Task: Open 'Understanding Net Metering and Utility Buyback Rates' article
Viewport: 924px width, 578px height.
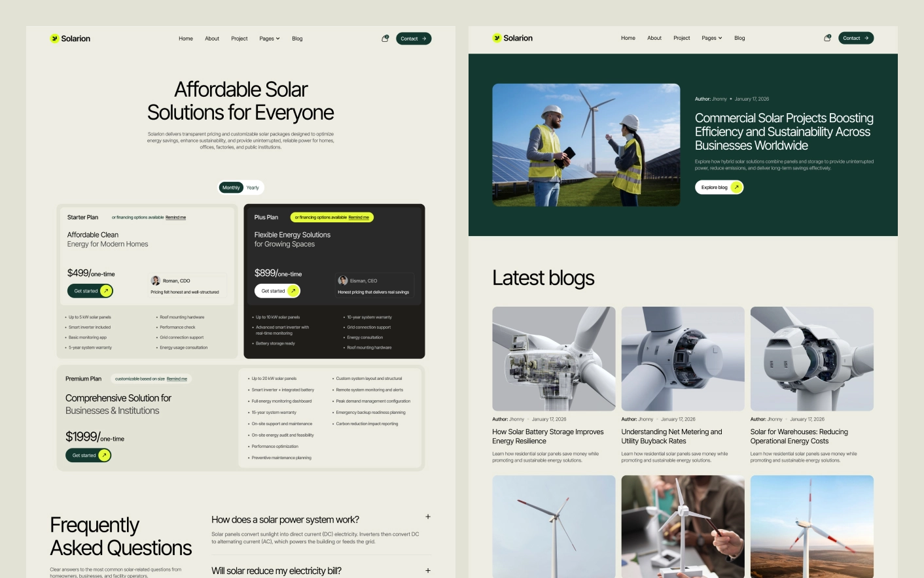Action: (671, 436)
